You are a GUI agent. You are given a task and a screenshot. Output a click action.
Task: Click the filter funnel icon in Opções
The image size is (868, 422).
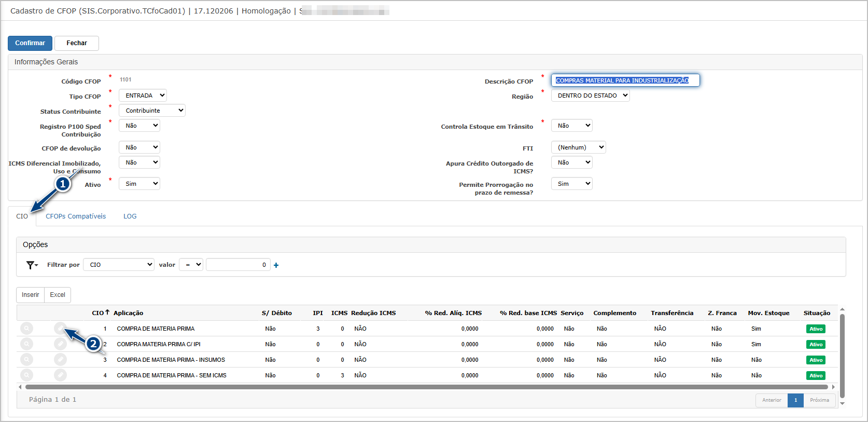tap(32, 265)
